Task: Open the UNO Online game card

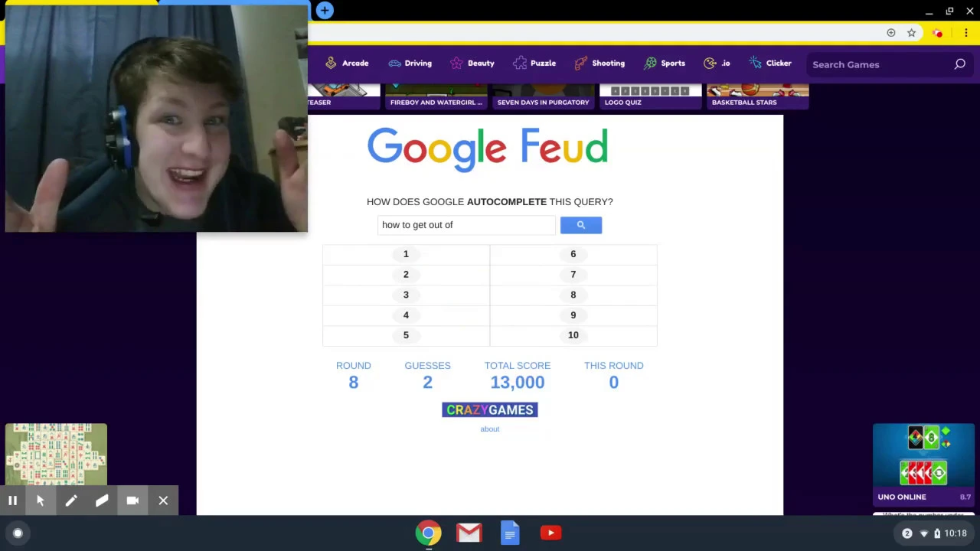Action: (923, 465)
